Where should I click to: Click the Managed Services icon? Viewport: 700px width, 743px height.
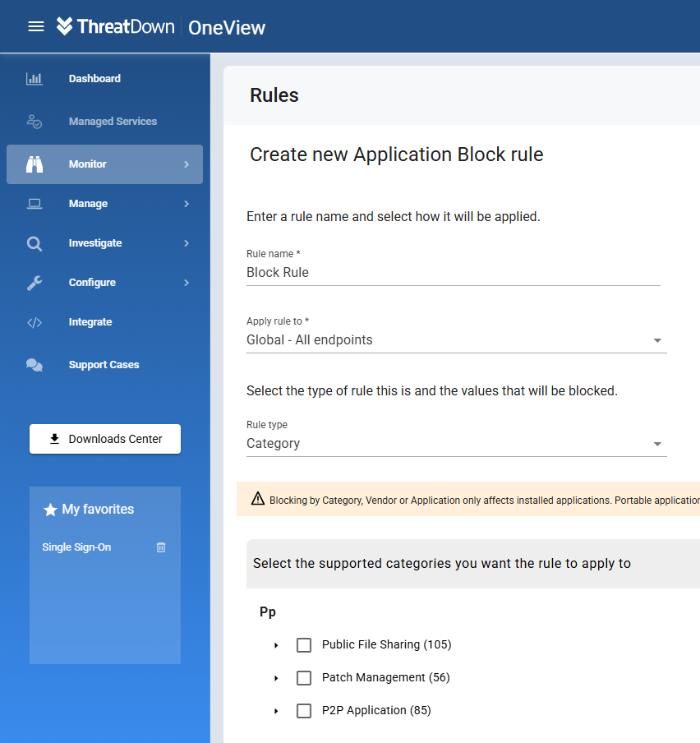point(35,122)
